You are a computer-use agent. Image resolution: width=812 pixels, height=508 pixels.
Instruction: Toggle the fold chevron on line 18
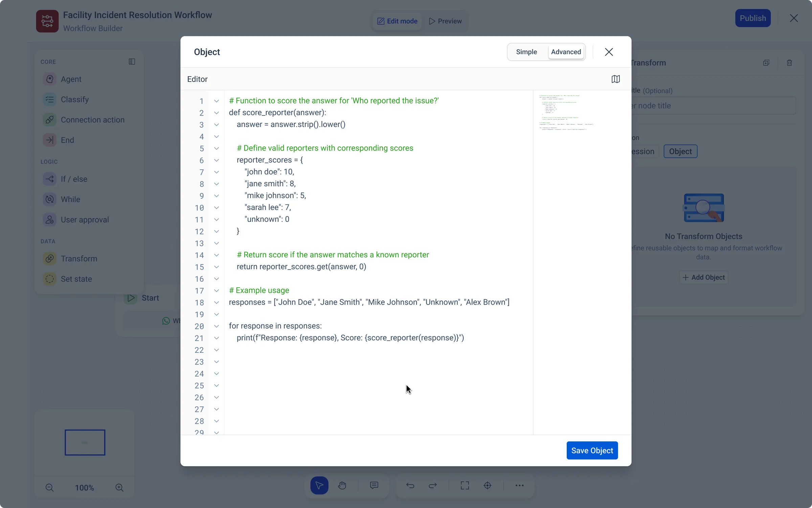[x=217, y=302]
